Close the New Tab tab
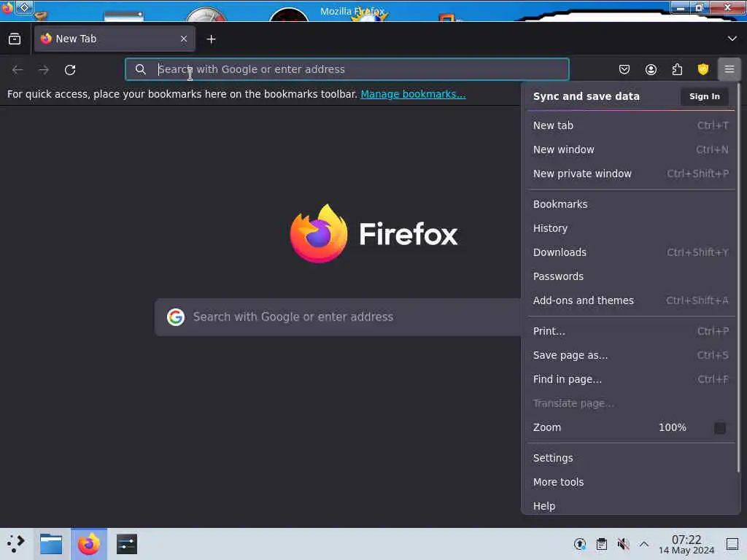The height and width of the screenshot is (560, 747). [184, 39]
